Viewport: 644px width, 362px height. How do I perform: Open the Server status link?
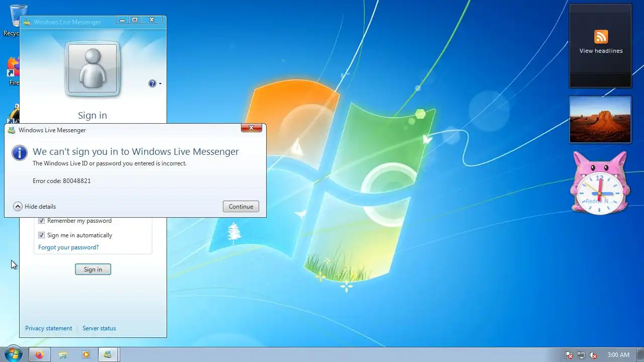coord(99,328)
